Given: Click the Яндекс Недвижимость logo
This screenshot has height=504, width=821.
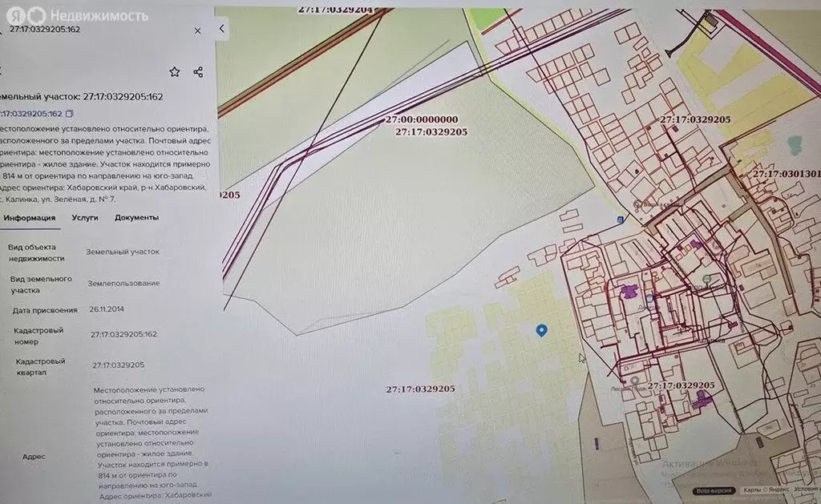Looking at the screenshot, I should [78, 16].
